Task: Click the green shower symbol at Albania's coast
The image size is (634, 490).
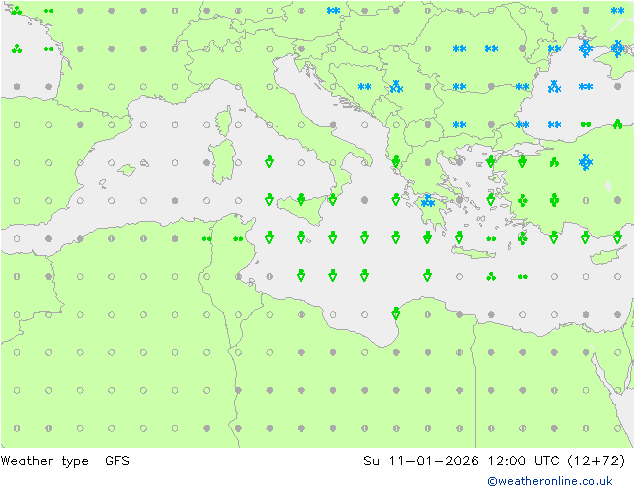Action: 396,161
